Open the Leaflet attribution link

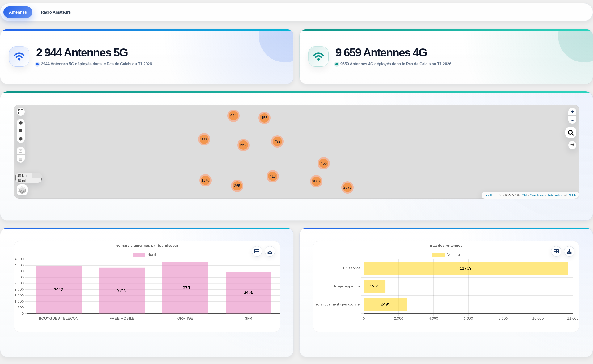click(x=489, y=195)
